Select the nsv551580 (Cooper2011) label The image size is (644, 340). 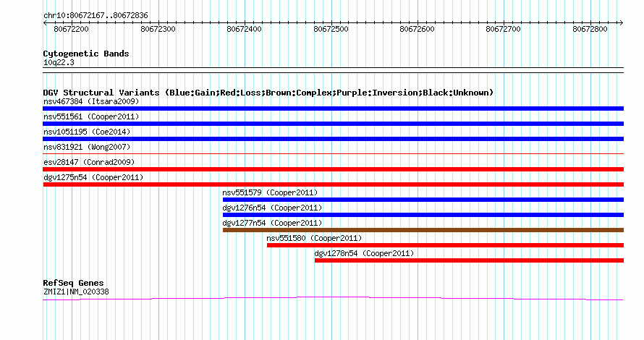point(314,238)
